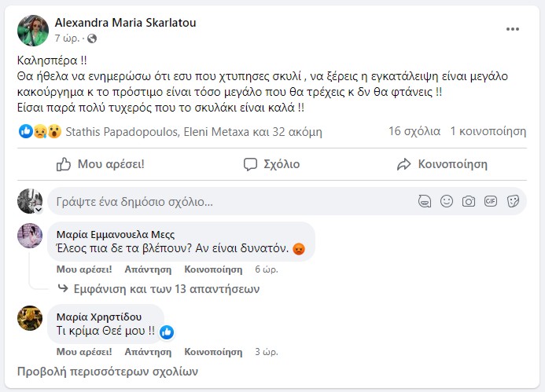Insert a GIF into the comment

pos(491,201)
